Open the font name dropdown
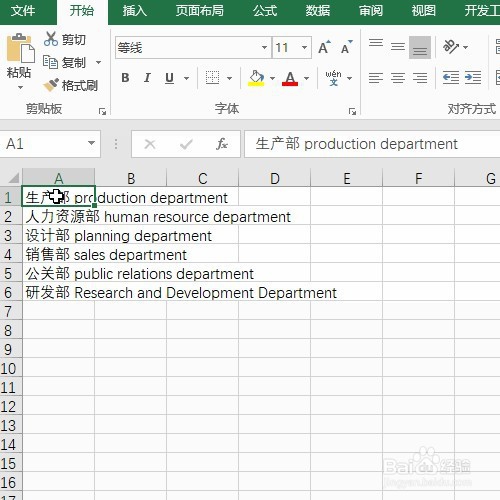500x500 pixels. coord(264,47)
